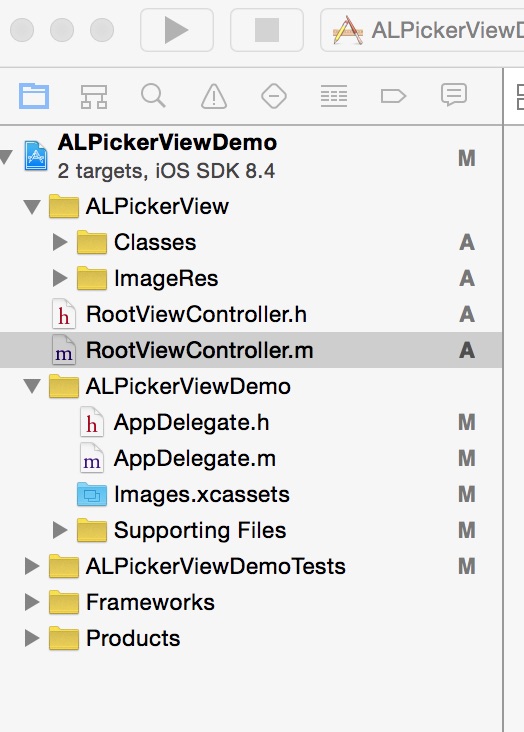Screen dimensions: 524x732
Task: Switch to the Symbol navigator icon
Action: pyautogui.click(x=94, y=96)
